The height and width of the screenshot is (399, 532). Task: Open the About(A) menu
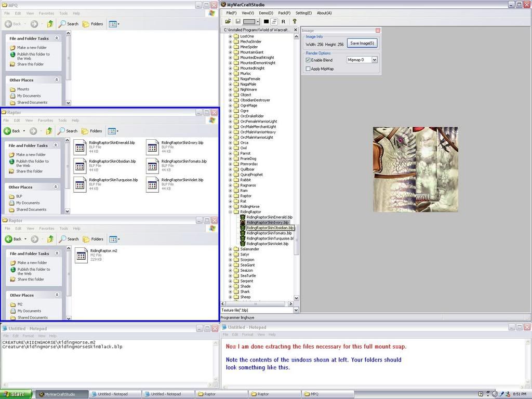[x=324, y=13]
